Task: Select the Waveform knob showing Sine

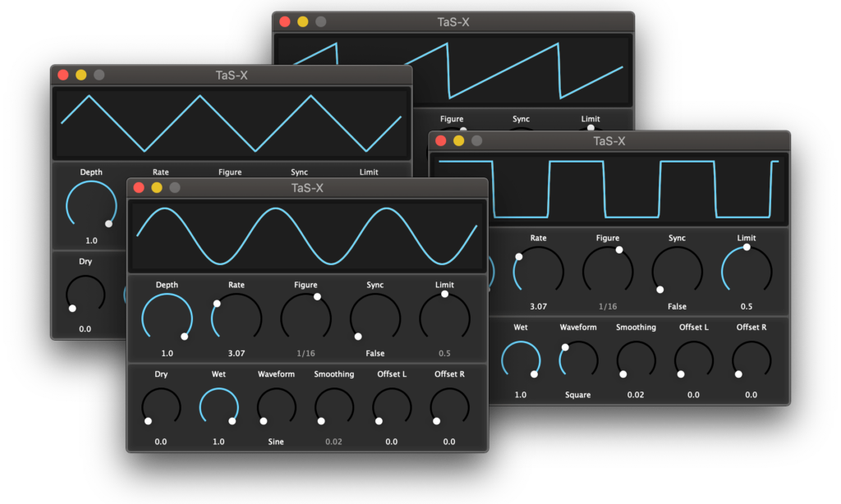Action: (x=276, y=406)
